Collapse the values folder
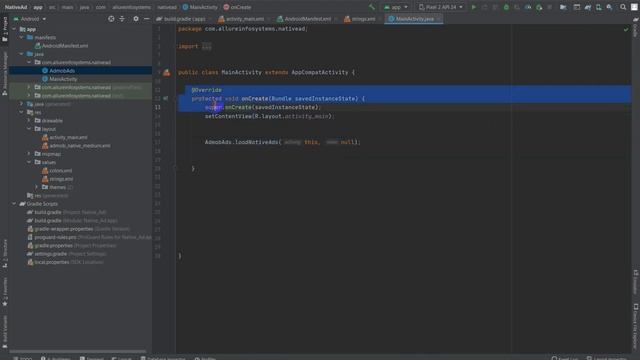The width and height of the screenshot is (640, 360). 29,162
